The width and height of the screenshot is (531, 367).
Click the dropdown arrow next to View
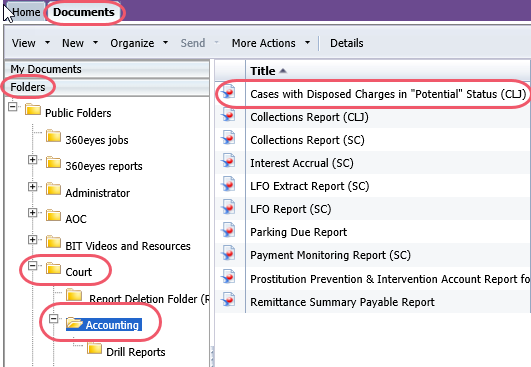47,43
